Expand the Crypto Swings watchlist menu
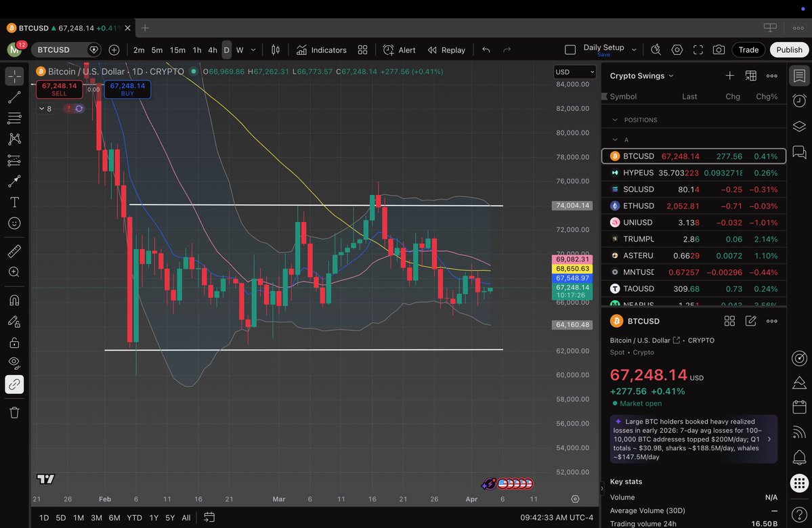Screen dimensions: 812x528 pyautogui.click(x=670, y=76)
